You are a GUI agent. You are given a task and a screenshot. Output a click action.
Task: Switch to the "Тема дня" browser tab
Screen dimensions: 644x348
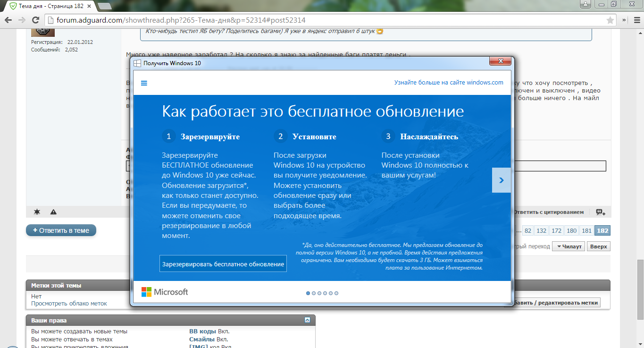coord(47,6)
